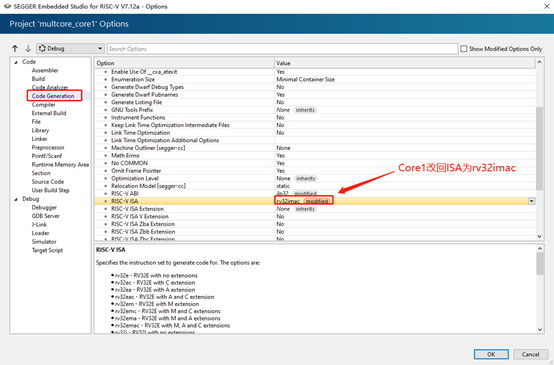Click the OK button

click(x=491, y=354)
